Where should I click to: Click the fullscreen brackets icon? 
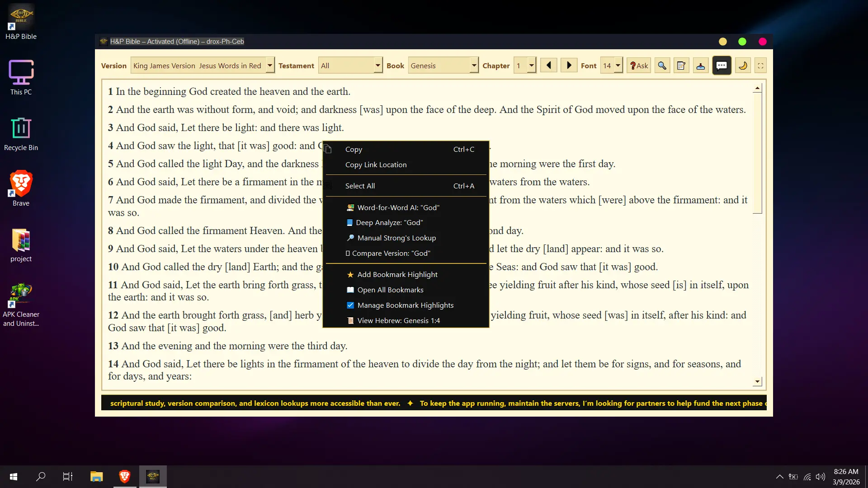tap(761, 66)
